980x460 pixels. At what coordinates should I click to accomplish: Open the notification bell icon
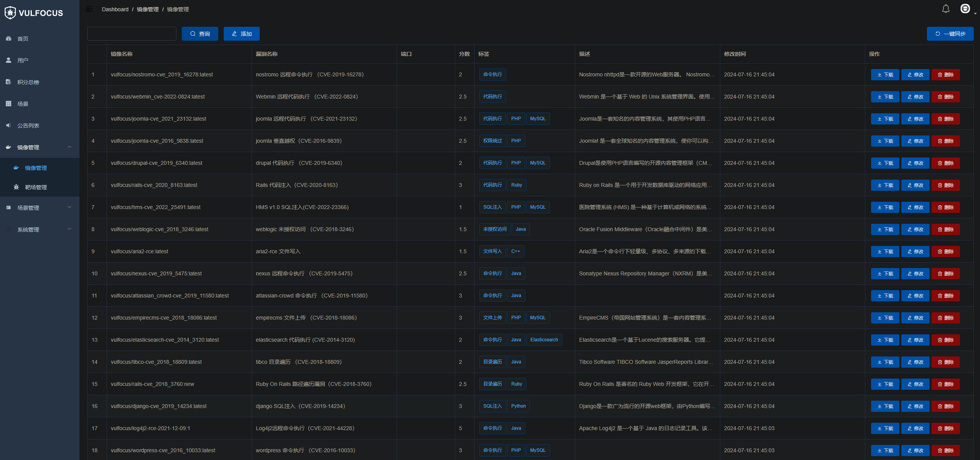(945, 9)
